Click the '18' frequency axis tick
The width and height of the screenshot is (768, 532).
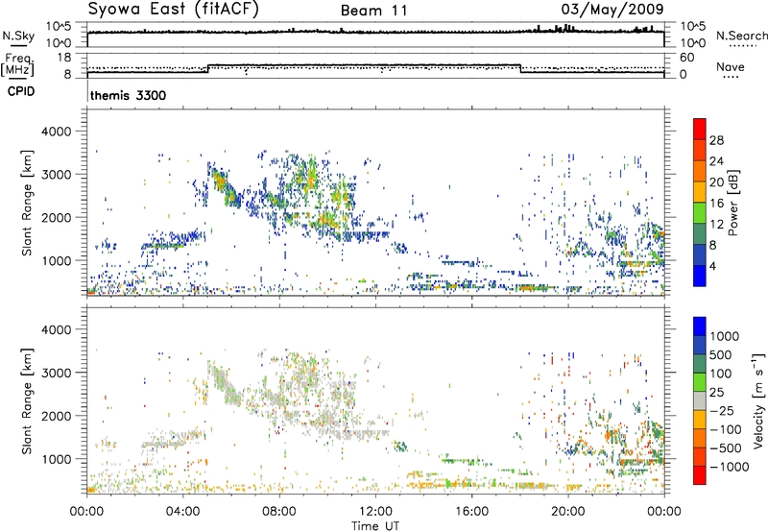(x=64, y=58)
